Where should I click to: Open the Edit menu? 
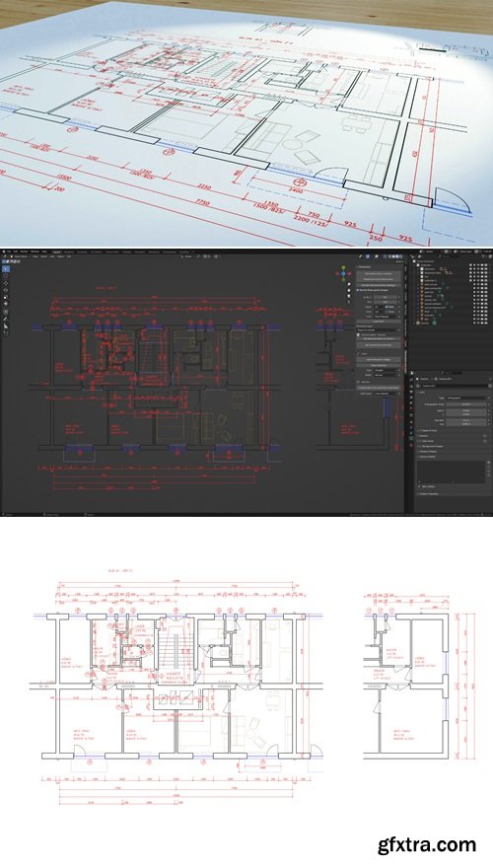coord(15,252)
